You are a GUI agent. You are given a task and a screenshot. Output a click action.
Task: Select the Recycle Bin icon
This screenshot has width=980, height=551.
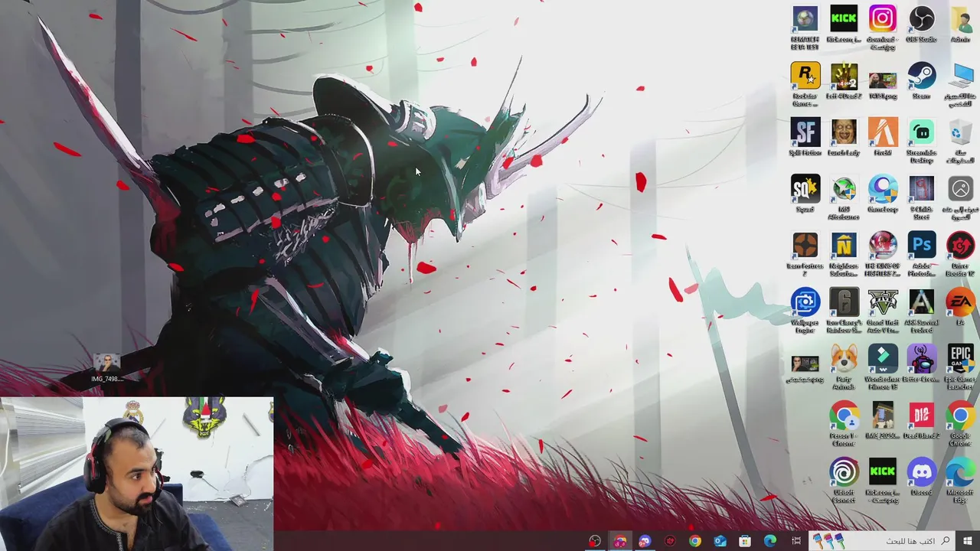tap(960, 141)
